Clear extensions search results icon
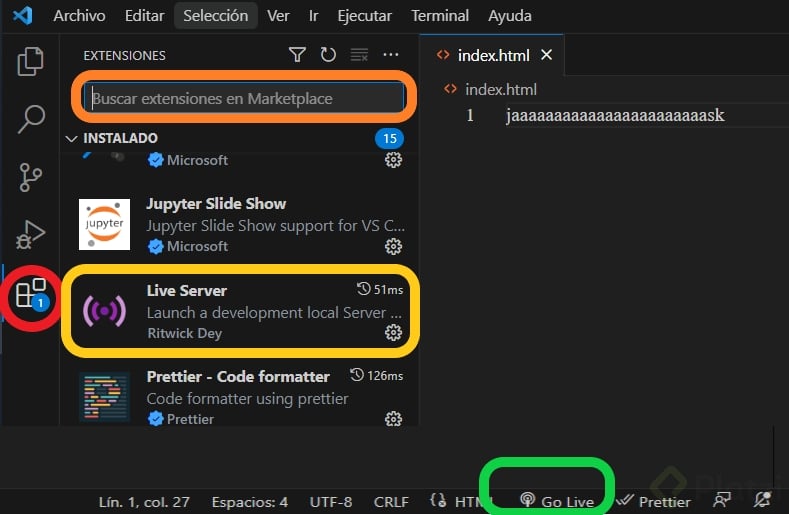Viewport: 789px width, 515px height. click(359, 54)
